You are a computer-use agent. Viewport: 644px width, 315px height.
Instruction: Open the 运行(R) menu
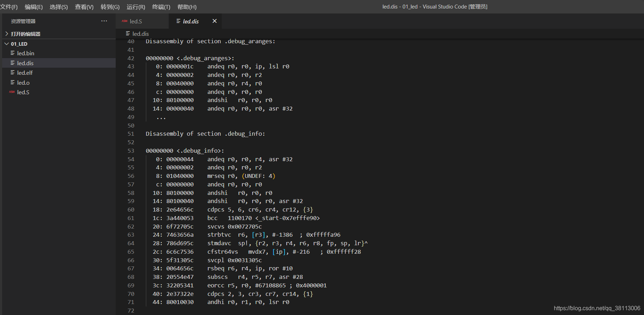[136, 7]
